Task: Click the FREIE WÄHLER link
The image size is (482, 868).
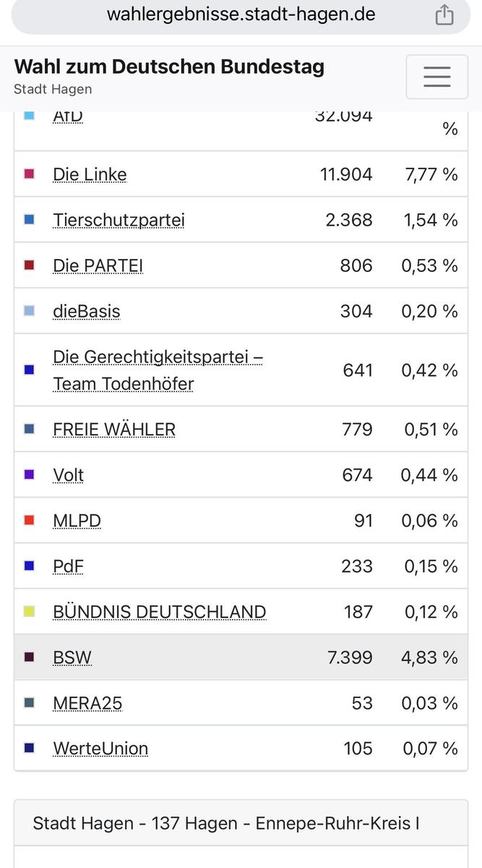Action: (x=114, y=430)
